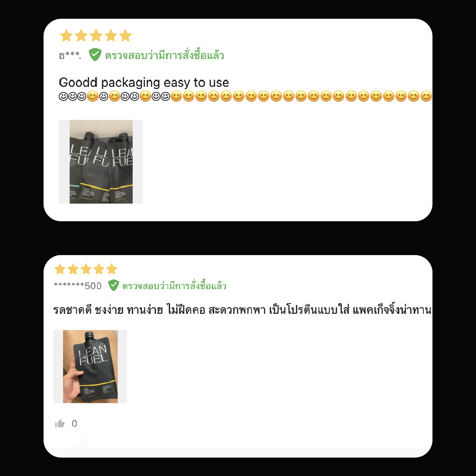The height and width of the screenshot is (476, 476).
Task: Open the hand-held Lean Fuel pouch photo
Action: tap(90, 366)
